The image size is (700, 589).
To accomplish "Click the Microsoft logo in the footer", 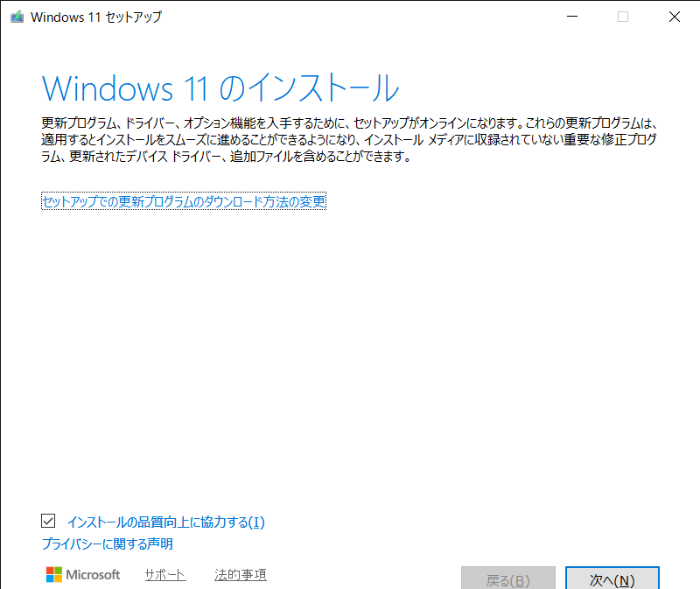I will (x=83, y=574).
